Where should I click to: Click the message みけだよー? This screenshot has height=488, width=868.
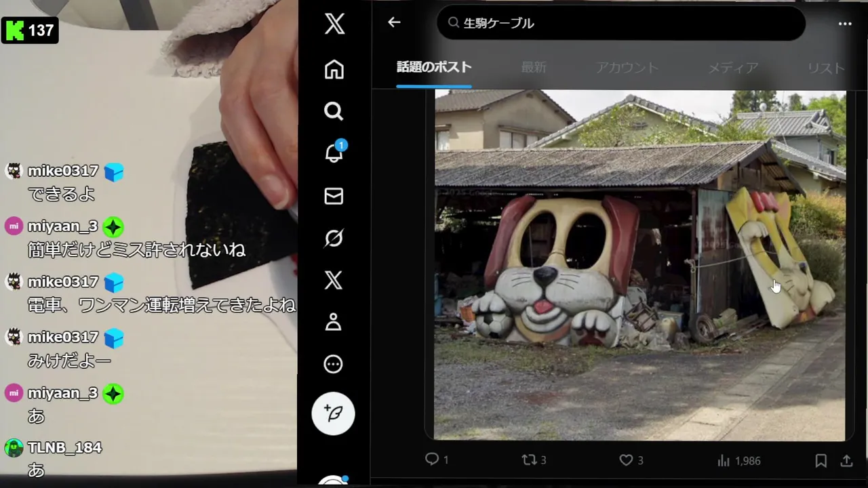point(69,361)
